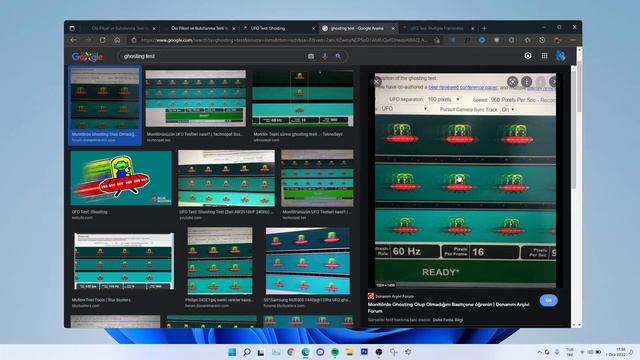The image size is (640, 360).
Task: Open the Monitörde Ghosting preview title link
Action: coord(448,308)
